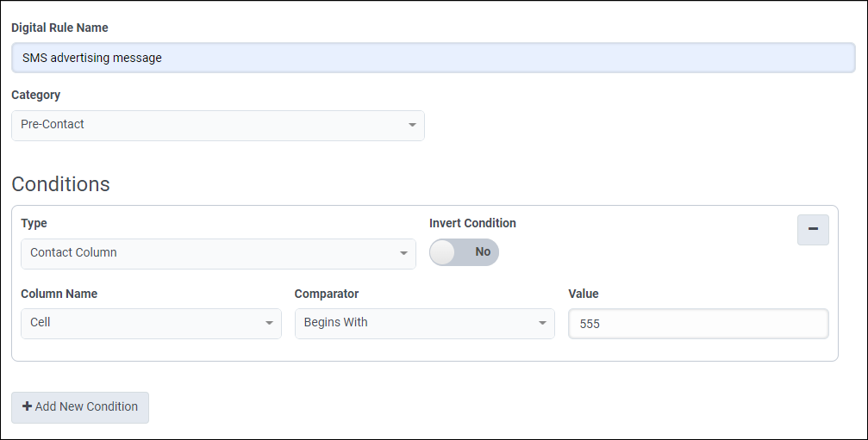Click the Invert Condition label text
868x440 pixels.
tap(472, 223)
